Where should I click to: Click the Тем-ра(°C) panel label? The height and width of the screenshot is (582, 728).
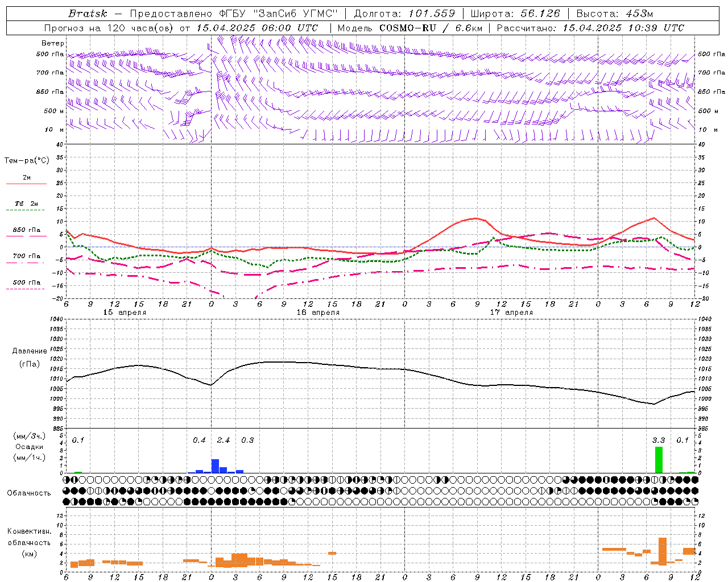(27, 161)
